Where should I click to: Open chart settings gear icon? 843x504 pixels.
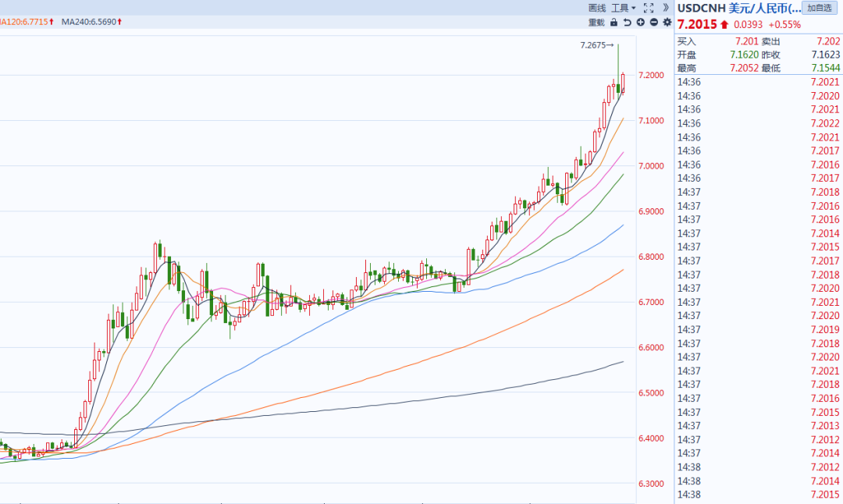coord(667,23)
